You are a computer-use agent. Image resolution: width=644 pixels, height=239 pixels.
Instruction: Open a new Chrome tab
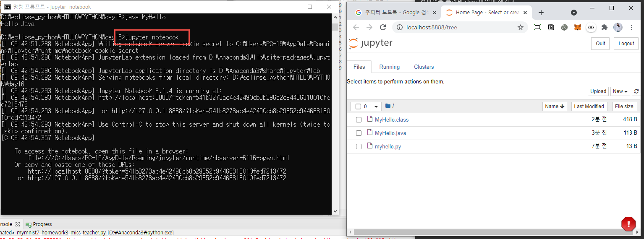point(541,13)
